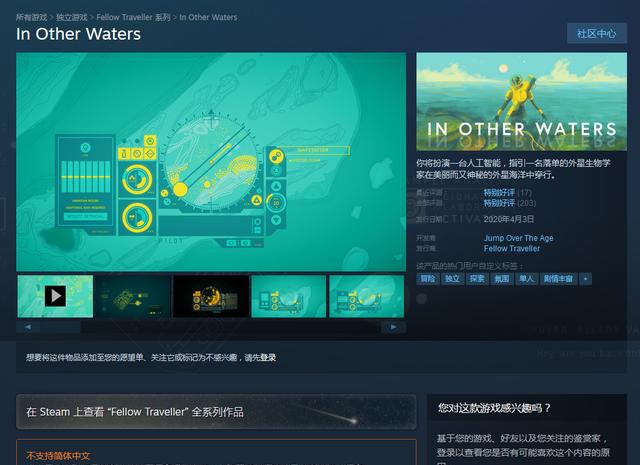Click 您对这款游戏感兴趣吗？ heading
Screen dimensions: 640x465
pos(494,408)
